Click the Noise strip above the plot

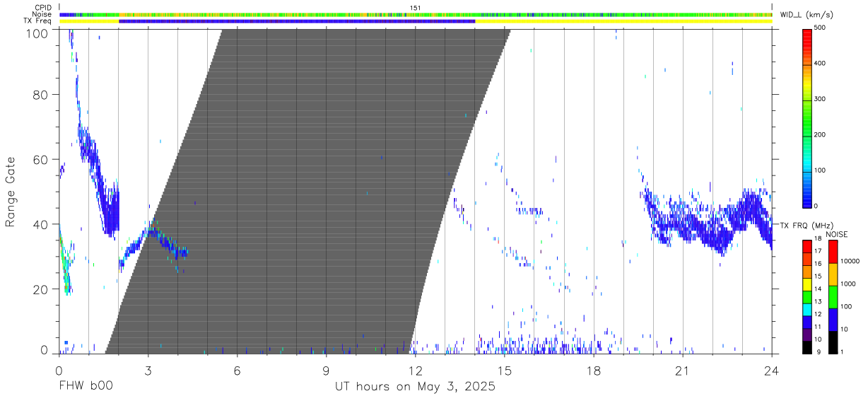[416, 14]
